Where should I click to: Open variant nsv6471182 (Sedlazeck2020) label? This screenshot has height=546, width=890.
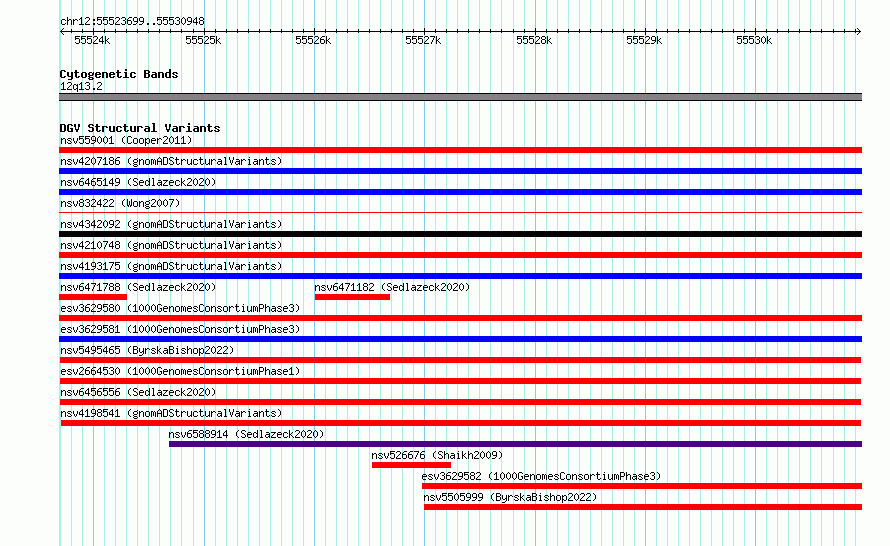tap(392, 287)
